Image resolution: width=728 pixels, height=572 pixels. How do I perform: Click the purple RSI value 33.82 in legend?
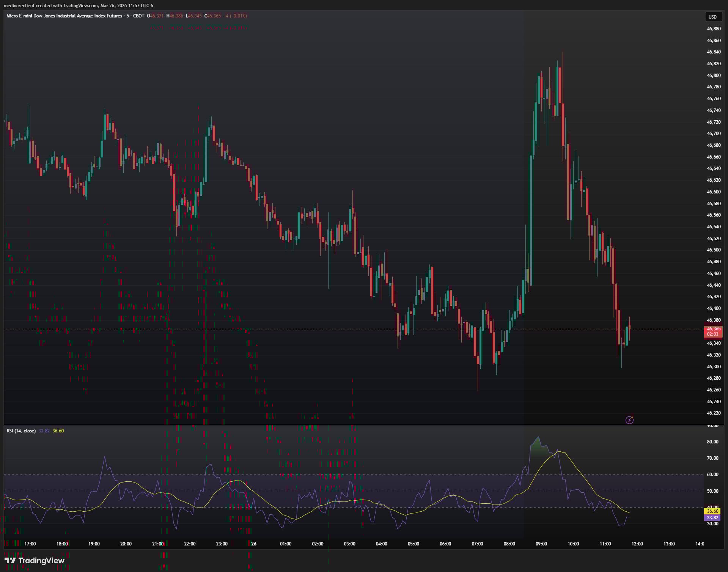(44, 431)
